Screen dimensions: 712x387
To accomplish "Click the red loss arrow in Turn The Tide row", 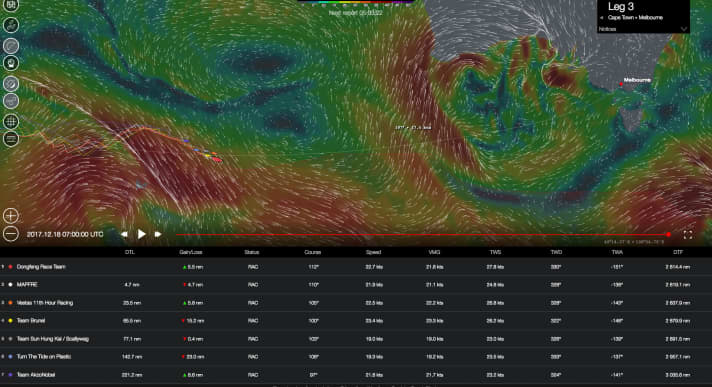I will [183, 357].
